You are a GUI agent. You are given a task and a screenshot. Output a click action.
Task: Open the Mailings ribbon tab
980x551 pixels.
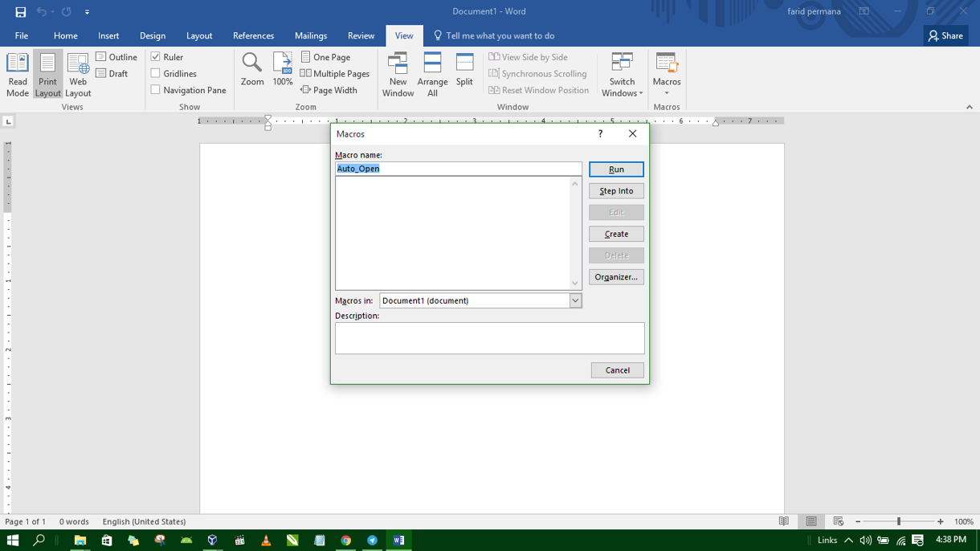point(311,35)
